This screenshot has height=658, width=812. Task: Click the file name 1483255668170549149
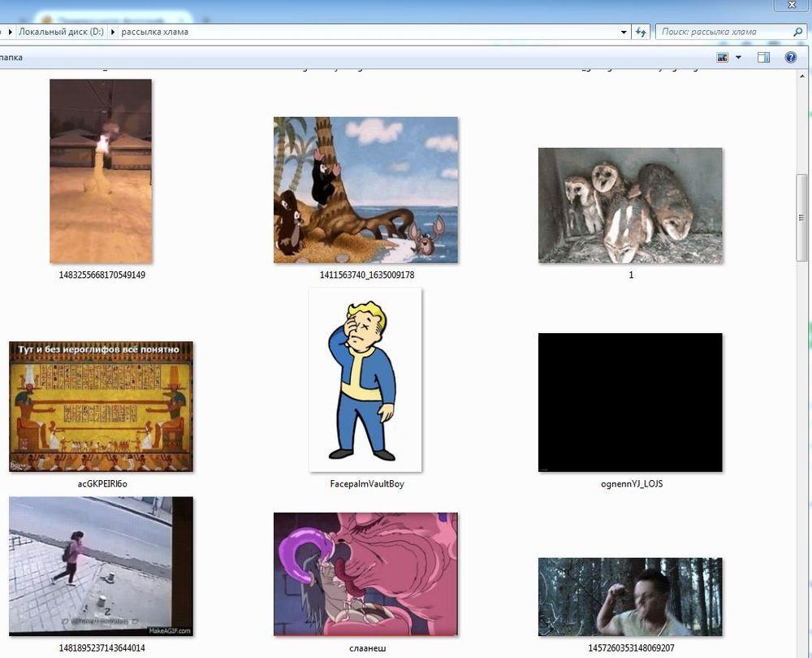(x=102, y=275)
